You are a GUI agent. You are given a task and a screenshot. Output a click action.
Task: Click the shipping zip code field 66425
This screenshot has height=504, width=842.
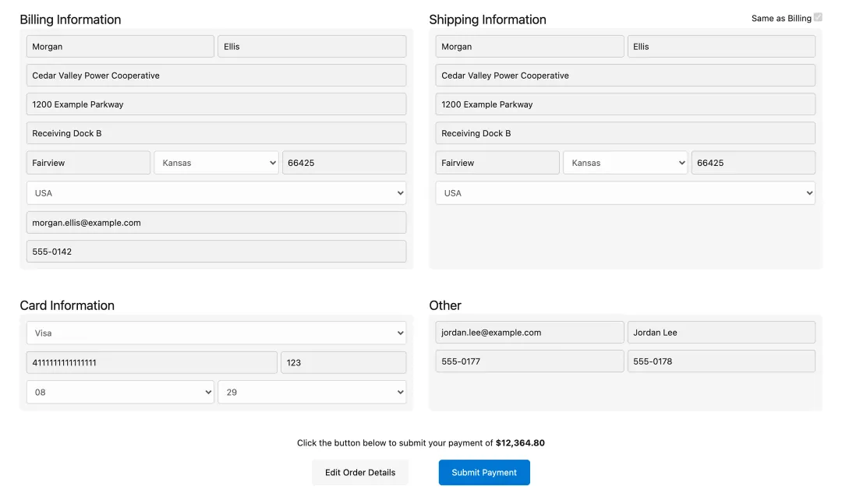pos(753,163)
